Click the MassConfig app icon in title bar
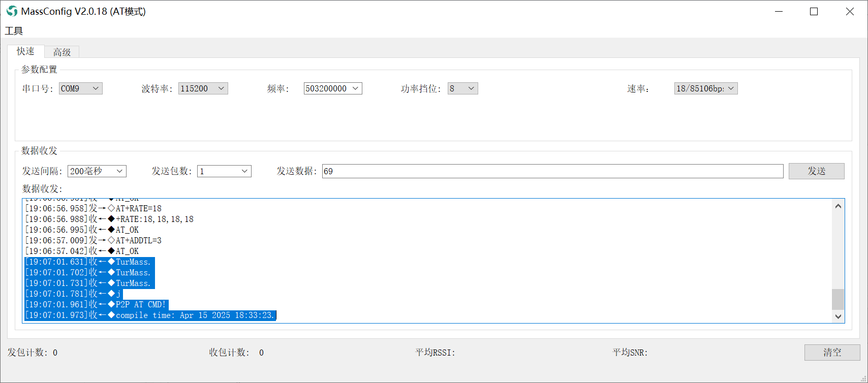 point(11,11)
